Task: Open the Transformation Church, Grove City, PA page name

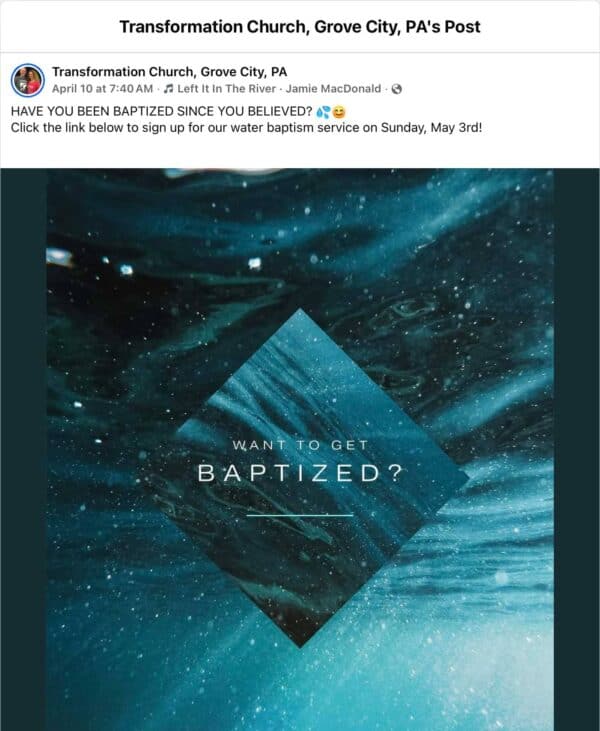Action: click(x=169, y=72)
